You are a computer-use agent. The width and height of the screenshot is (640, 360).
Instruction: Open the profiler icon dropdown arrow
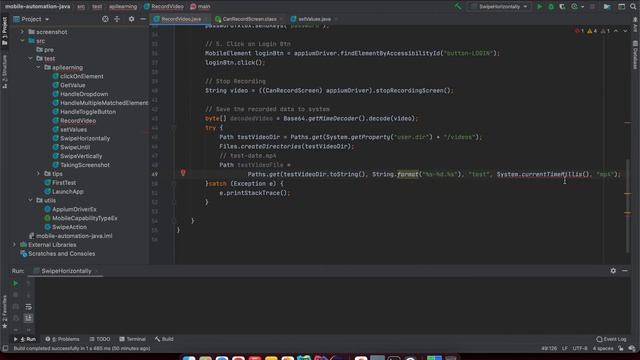tap(582, 7)
